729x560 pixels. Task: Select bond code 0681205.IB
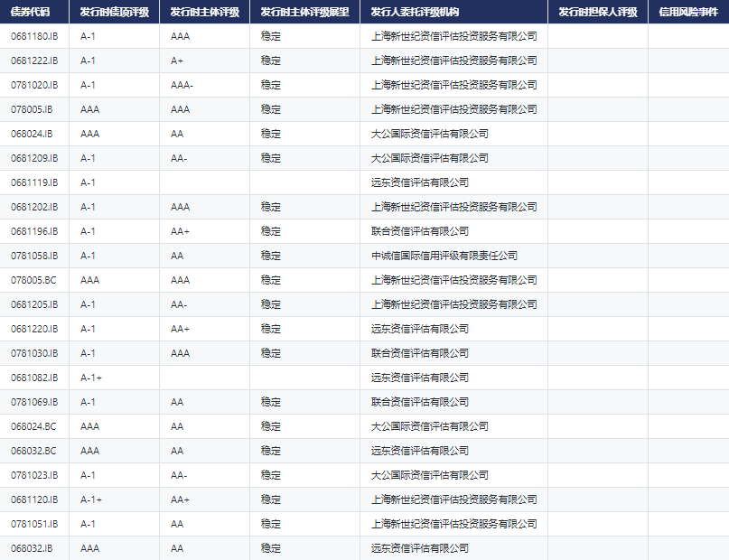[34, 305]
